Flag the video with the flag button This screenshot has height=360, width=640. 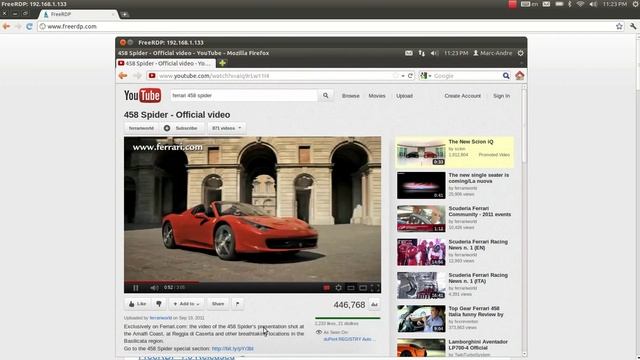pyautogui.click(x=238, y=304)
